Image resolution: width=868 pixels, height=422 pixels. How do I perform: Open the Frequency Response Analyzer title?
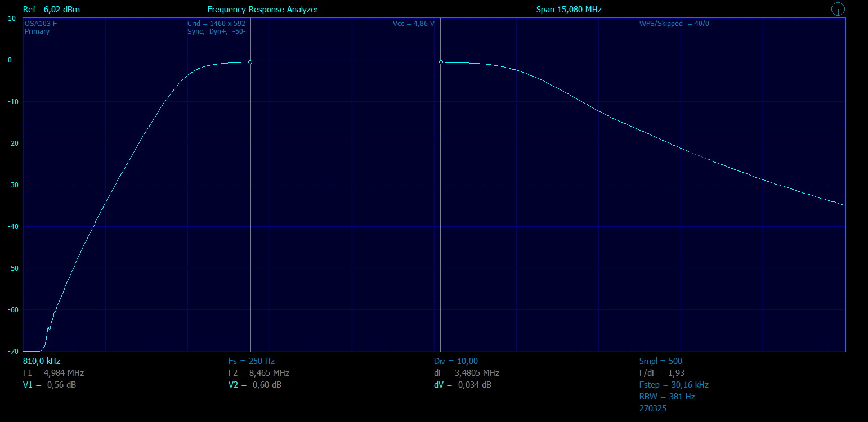pyautogui.click(x=263, y=10)
